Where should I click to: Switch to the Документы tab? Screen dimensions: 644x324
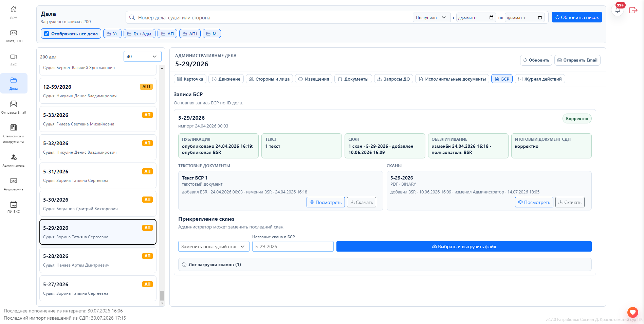click(353, 79)
